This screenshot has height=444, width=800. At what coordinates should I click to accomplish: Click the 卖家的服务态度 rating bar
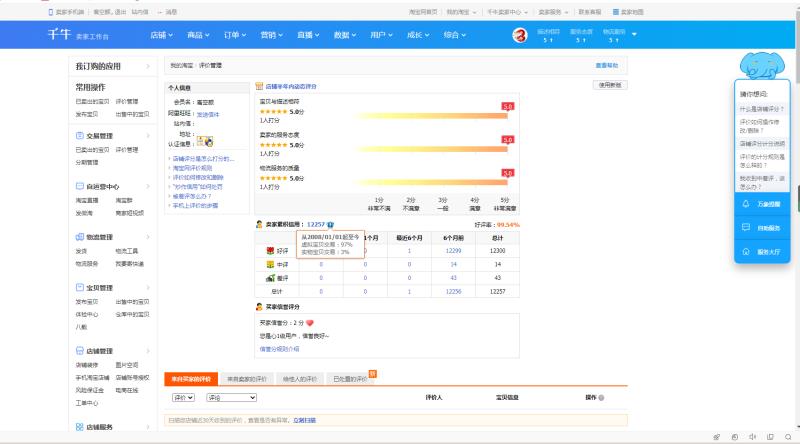tap(432, 149)
